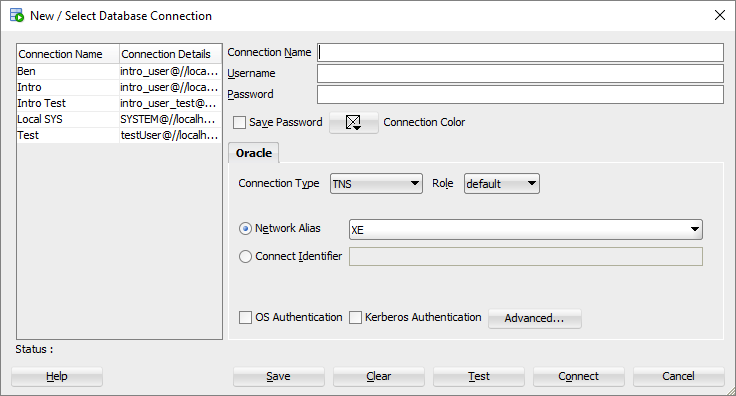736x396 pixels.
Task: Click the disabled Connect Identifier text box
Action: click(526, 257)
